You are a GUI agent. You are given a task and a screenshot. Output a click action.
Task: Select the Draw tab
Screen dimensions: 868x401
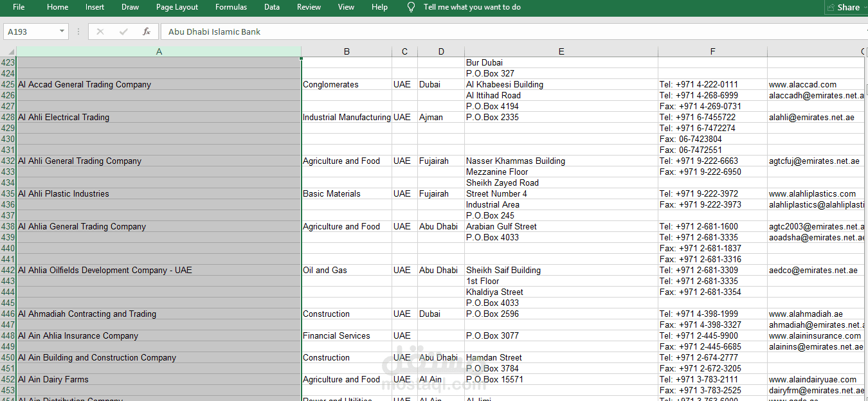tap(130, 7)
